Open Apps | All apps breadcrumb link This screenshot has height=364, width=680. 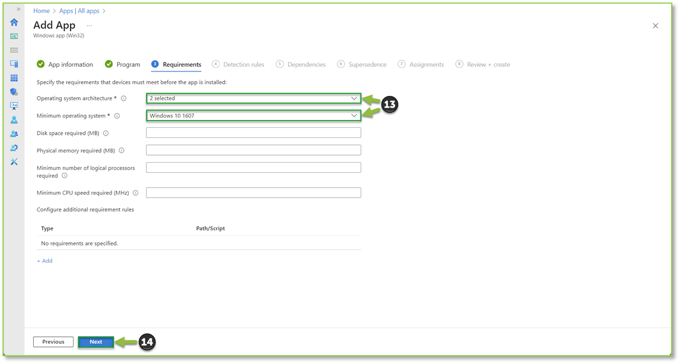pyautogui.click(x=79, y=11)
